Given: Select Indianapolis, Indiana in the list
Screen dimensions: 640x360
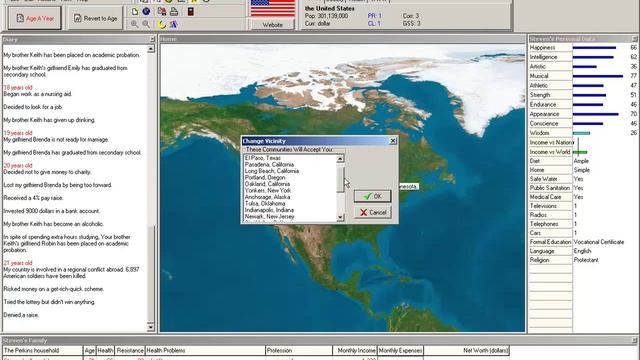Looking at the screenshot, I should point(269,210).
